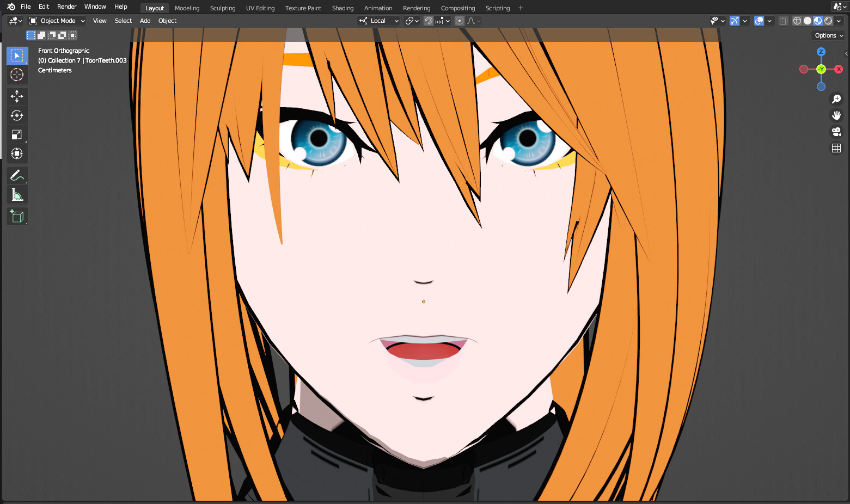Click the green Y axis on the navigation gizmo
This screenshot has height=504, width=850.
pos(821,69)
